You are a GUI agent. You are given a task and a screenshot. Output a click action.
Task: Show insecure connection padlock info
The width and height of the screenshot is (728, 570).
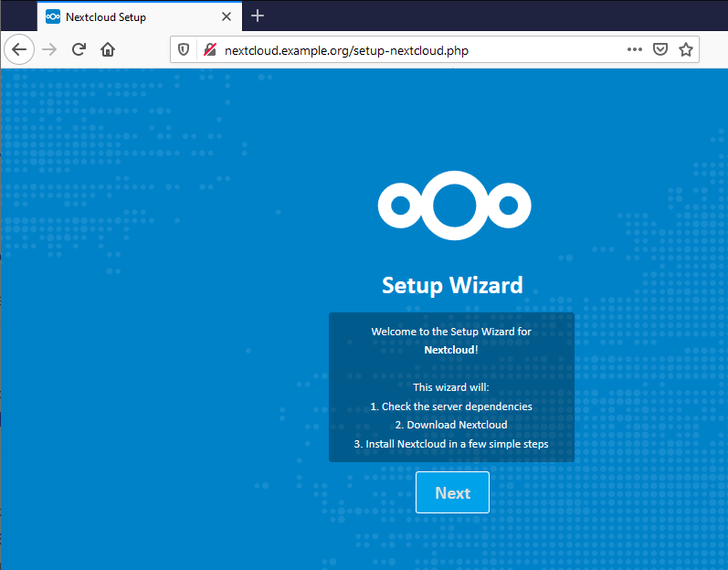[x=210, y=49]
